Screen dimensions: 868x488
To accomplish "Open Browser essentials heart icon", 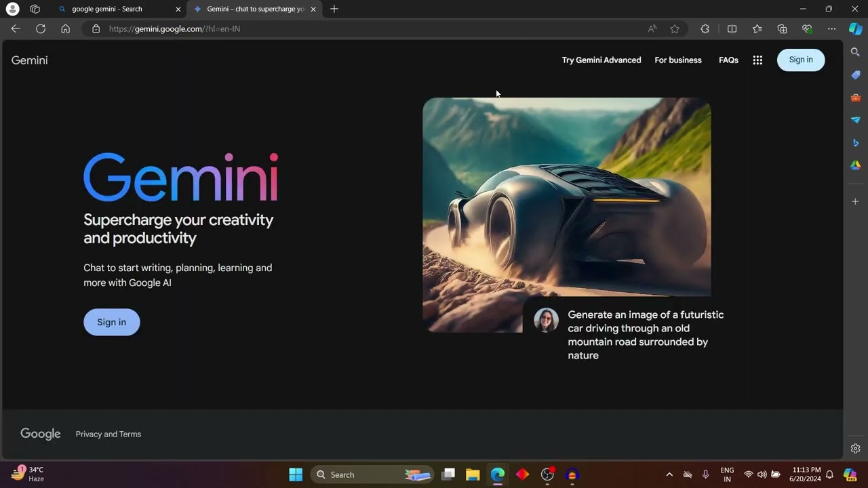I will 807,28.
